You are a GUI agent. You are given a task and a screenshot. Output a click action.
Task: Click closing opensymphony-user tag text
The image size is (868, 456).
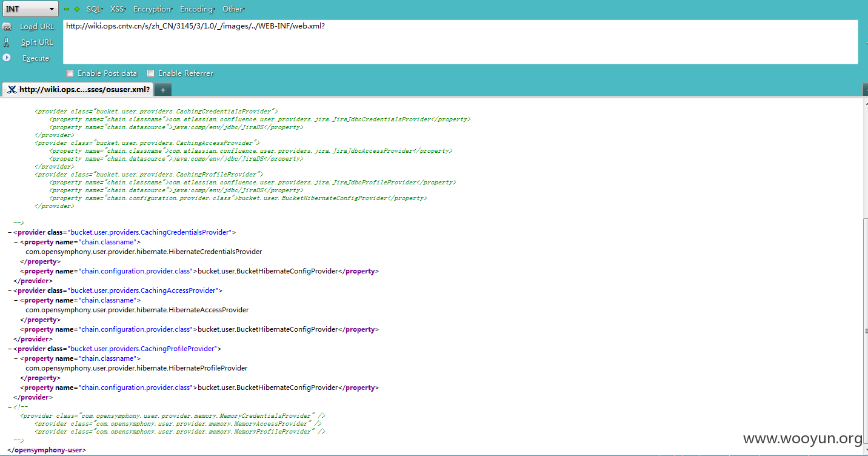tap(47, 451)
